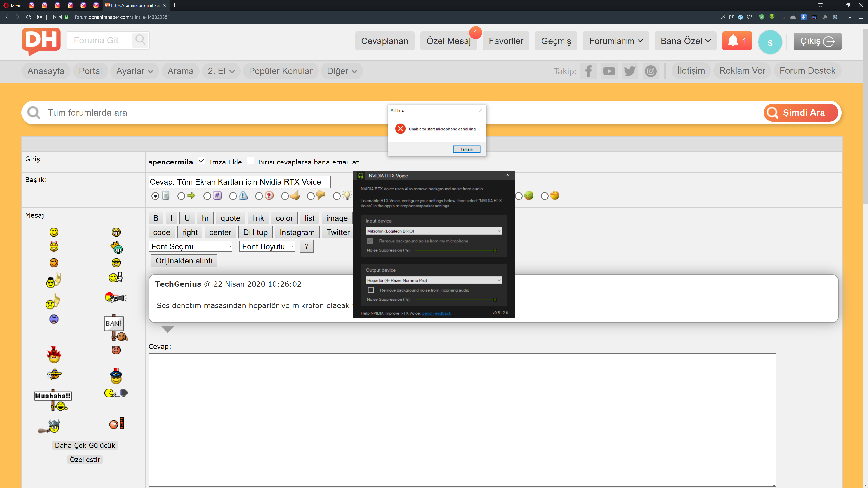Insert the flaming red-hair smiley

[x=54, y=354]
